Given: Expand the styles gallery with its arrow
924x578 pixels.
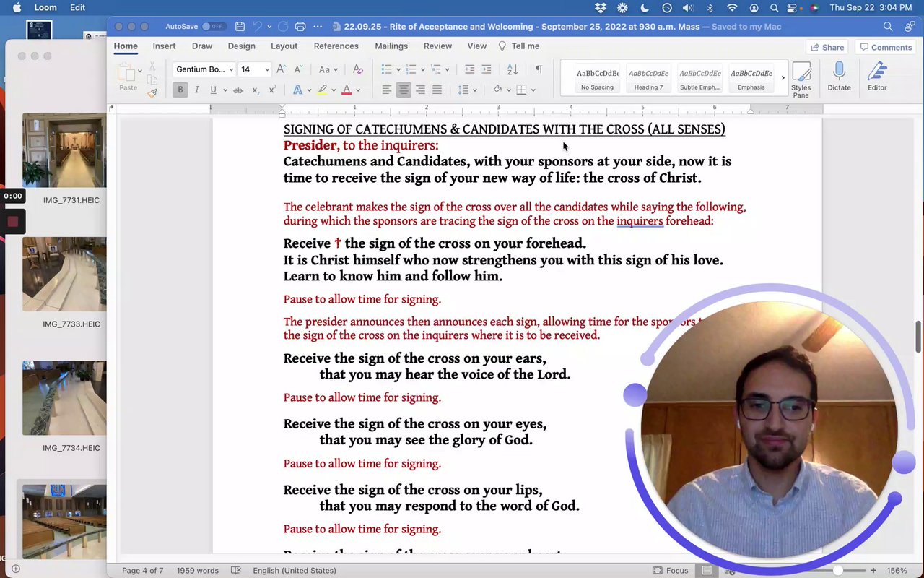Looking at the screenshot, I should coord(783,78).
